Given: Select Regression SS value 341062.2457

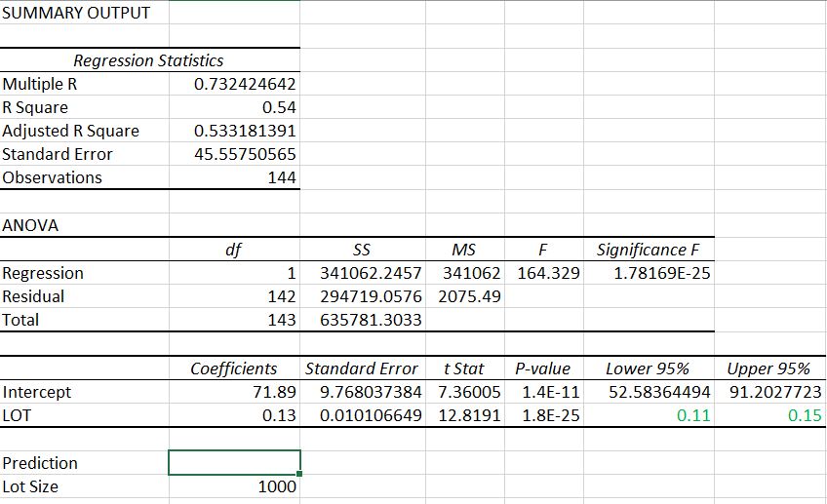Looking at the screenshot, I should point(371,273).
